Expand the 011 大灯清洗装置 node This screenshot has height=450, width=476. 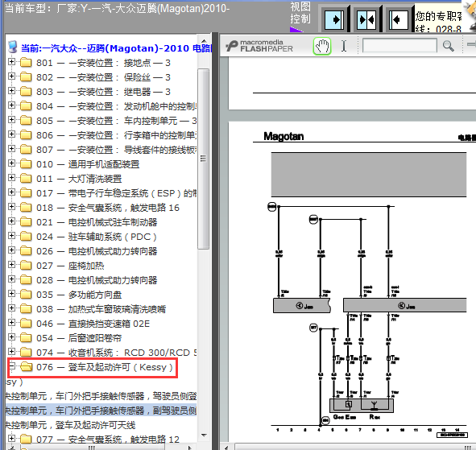(x=11, y=178)
